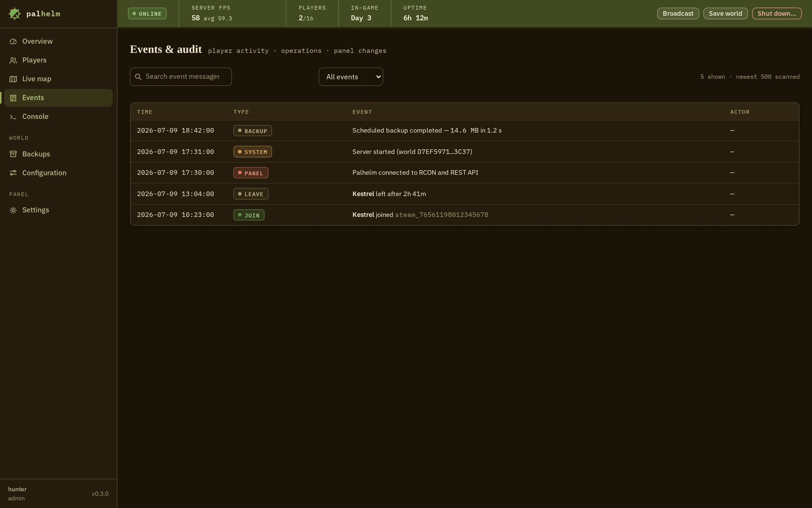812x508 pixels.
Task: Click the Configuration sliders icon
Action: [x=13, y=173]
